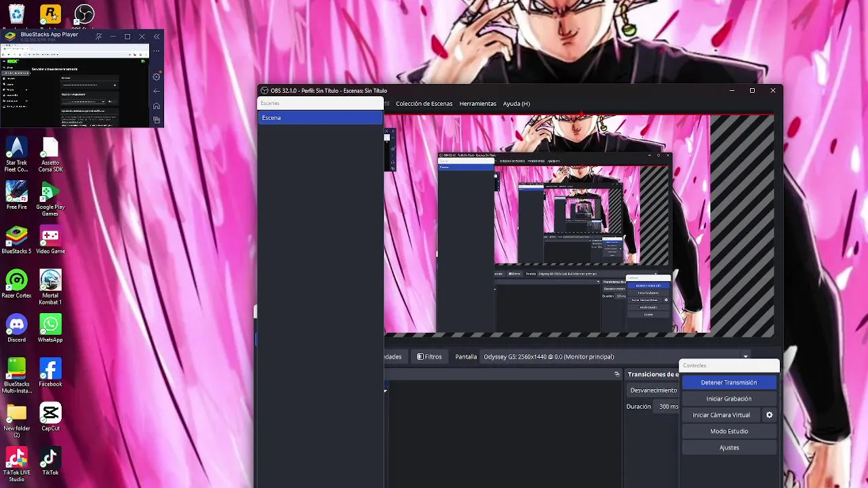This screenshot has height=488, width=868.
Task: Click the Controles panel header
Action: click(x=729, y=365)
